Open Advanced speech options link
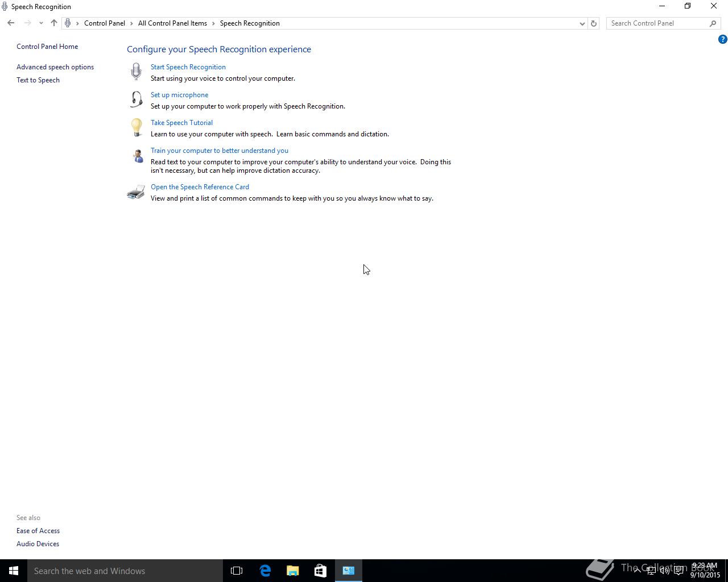 [55, 67]
